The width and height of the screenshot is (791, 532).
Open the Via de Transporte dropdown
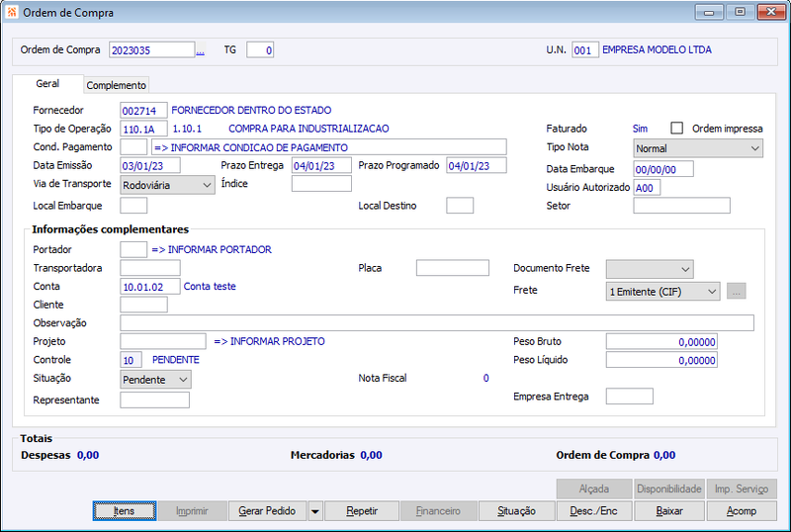point(167,185)
